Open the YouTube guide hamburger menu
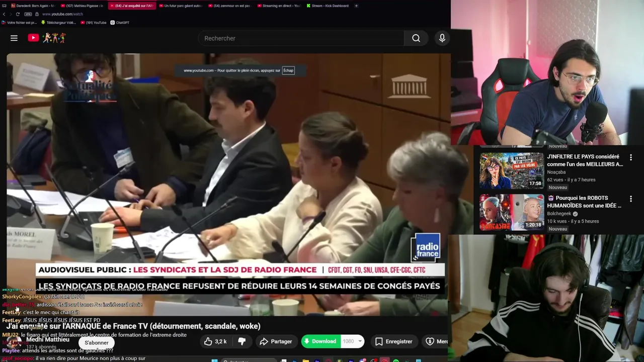The image size is (644, 362). (x=14, y=38)
